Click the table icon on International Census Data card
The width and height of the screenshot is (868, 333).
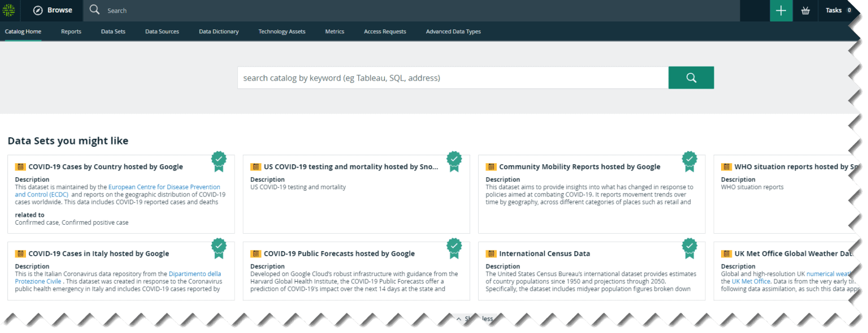492,253
